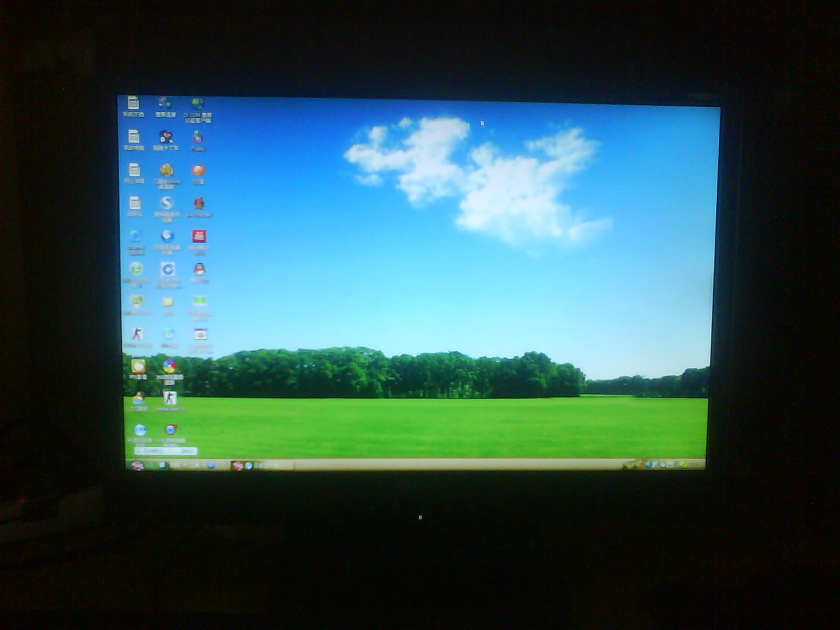Screen dimensions: 840x630
Task: Select the green monitor desktop icon
Action: click(136, 301)
